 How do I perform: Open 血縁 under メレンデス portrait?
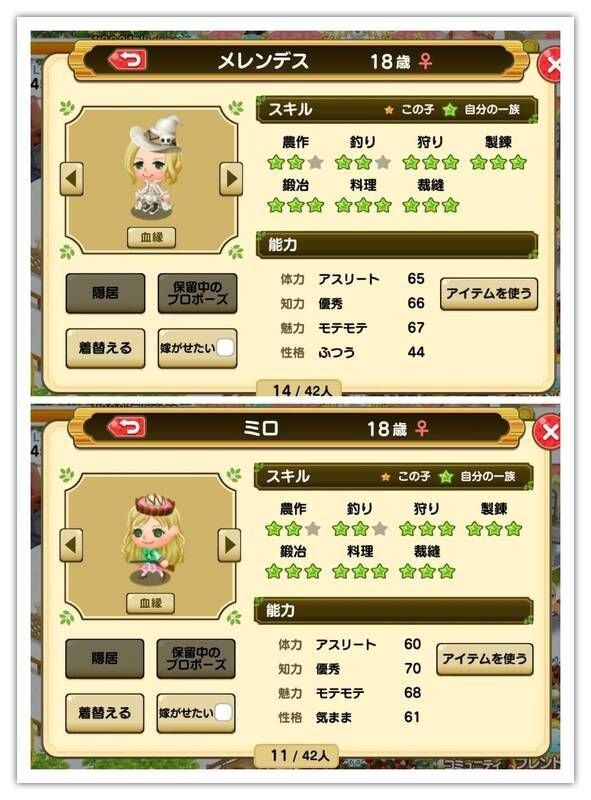(151, 237)
